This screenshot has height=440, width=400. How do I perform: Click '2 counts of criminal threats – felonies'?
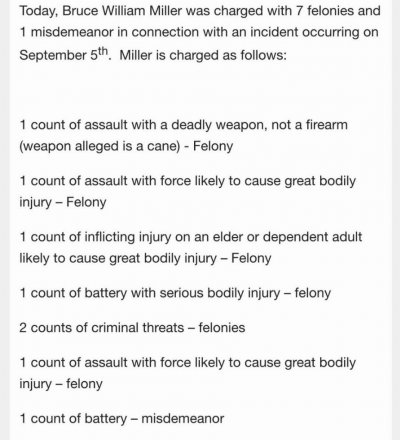132,328
